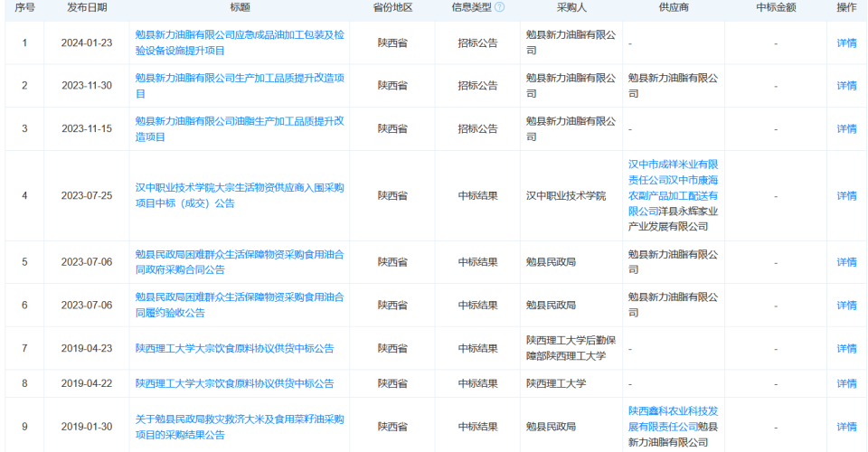The image size is (868, 452).
Task: Open title 食用油合同履约验收公告
Action: (x=240, y=305)
